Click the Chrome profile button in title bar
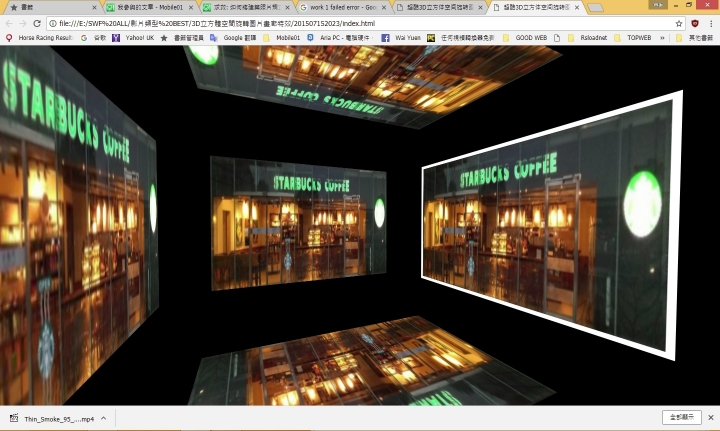Screen dimensions: 720x431 [x=658, y=5]
